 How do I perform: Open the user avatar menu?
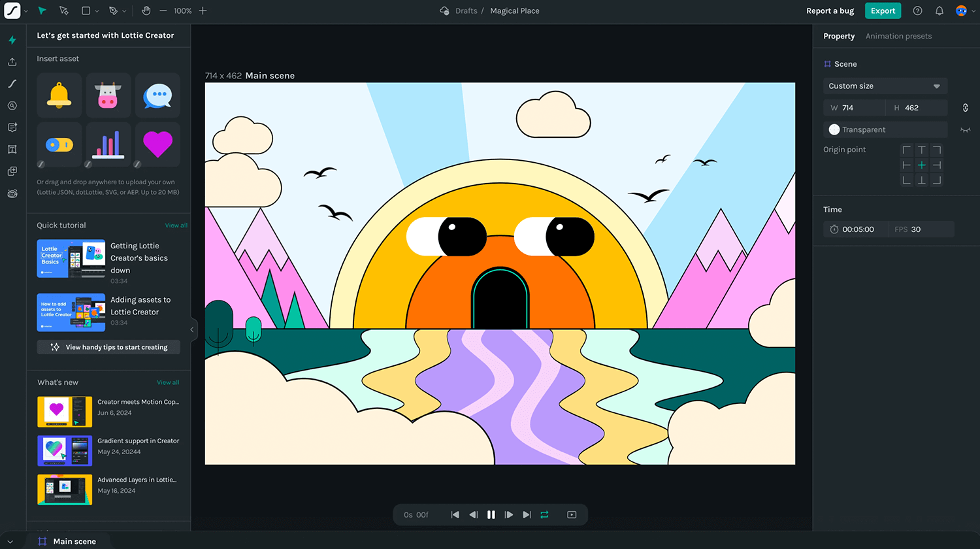961,10
